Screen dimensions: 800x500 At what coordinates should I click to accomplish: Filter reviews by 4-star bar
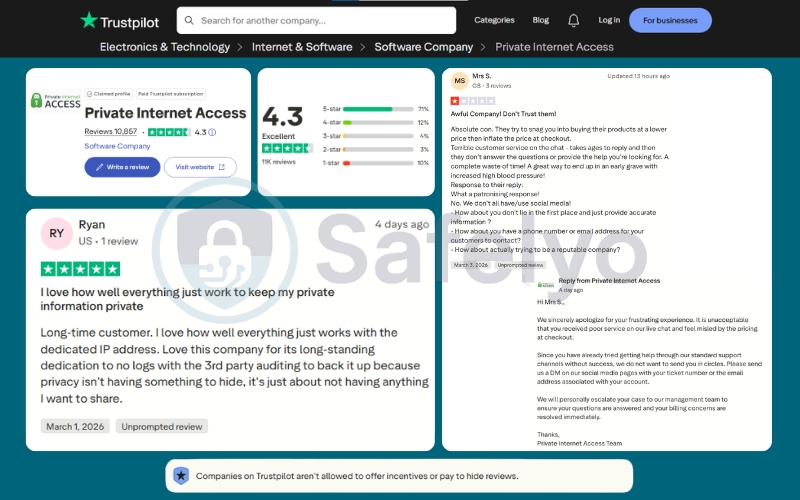[x=376, y=122]
